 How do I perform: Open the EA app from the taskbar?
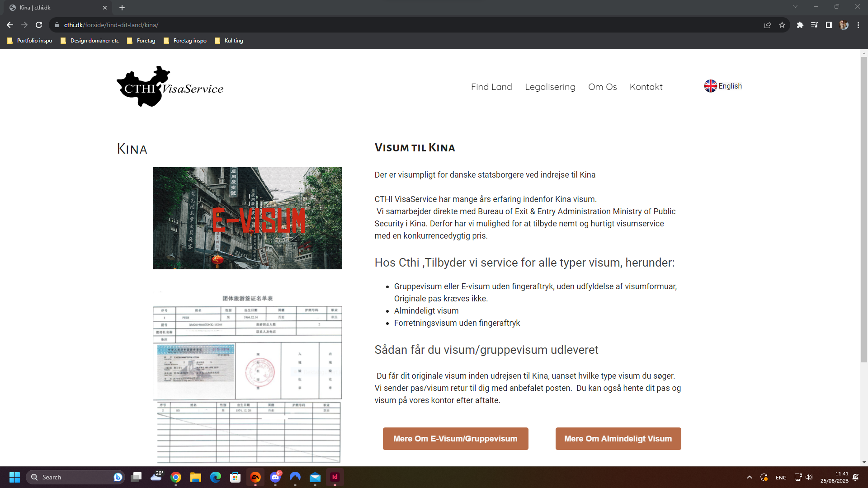255,477
